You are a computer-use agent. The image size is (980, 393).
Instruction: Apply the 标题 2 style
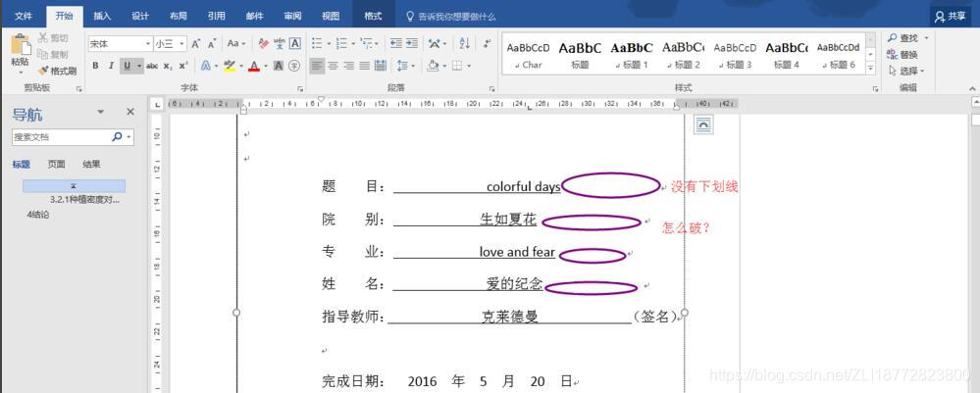(x=683, y=54)
